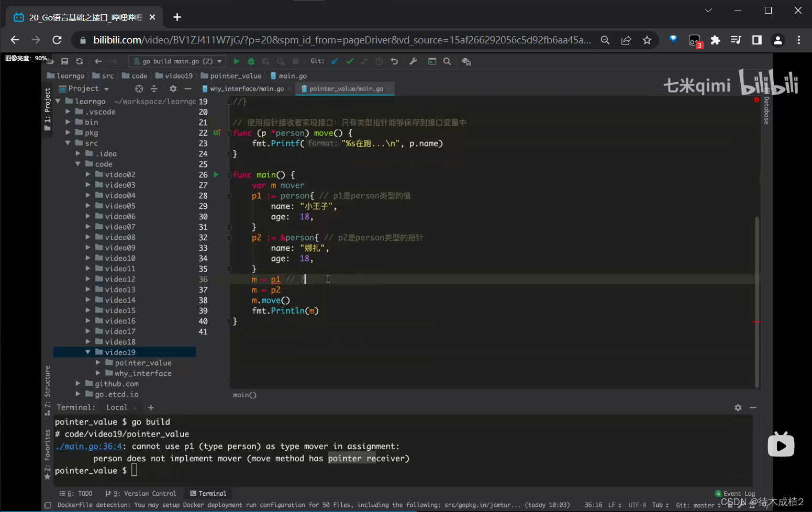Navigate back with the IDE back arrow

click(x=98, y=61)
